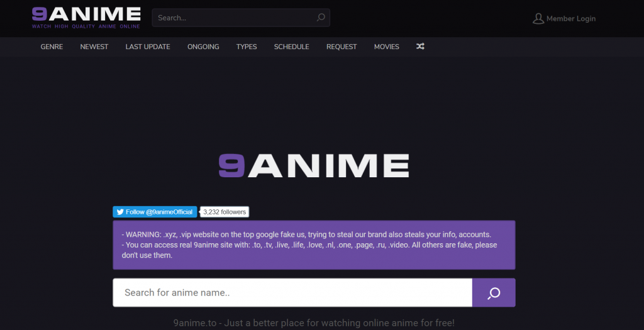Select the ONGOING nav item
644x330 pixels.
pyautogui.click(x=203, y=47)
